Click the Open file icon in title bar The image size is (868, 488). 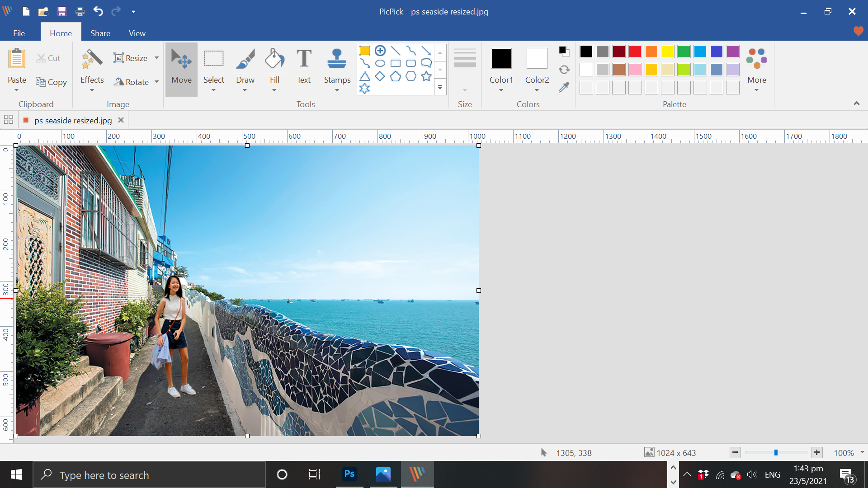[x=43, y=11]
